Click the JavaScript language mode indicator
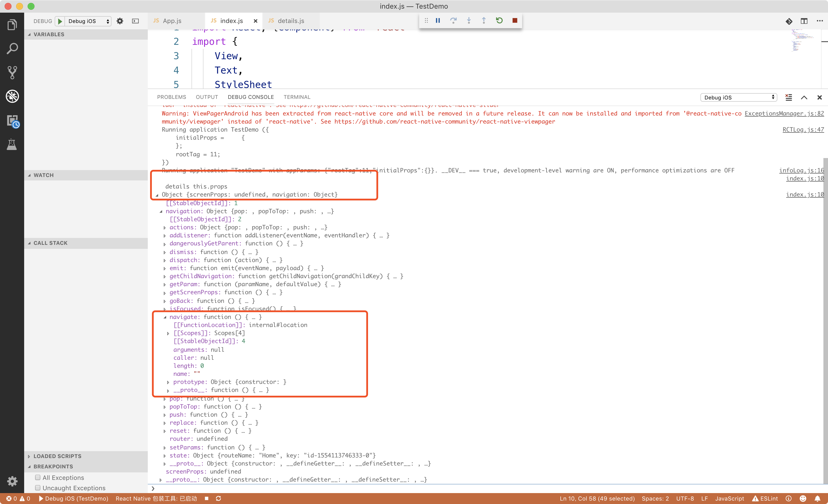This screenshot has width=828, height=504. [730, 499]
